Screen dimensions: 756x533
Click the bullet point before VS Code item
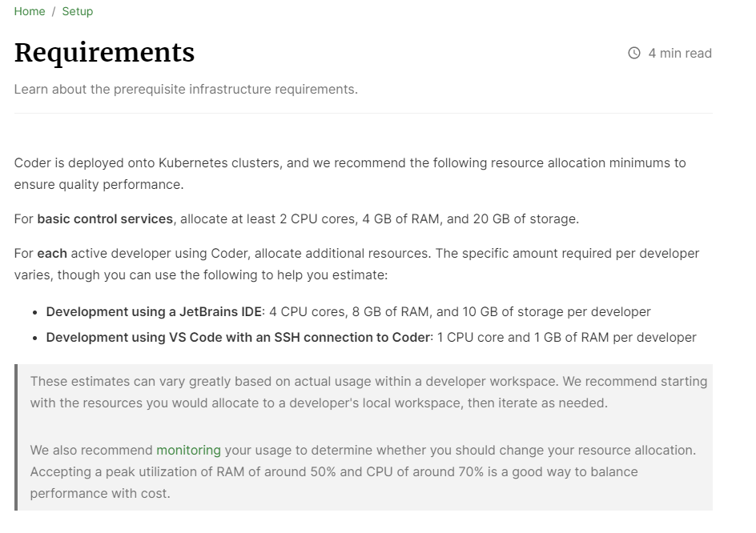pos(34,339)
